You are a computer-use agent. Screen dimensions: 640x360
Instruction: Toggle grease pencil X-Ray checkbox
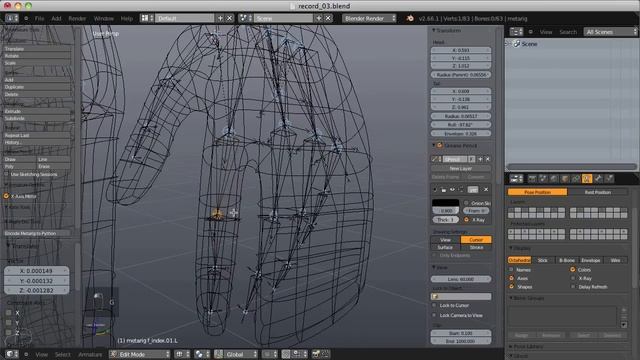[x=467, y=220]
